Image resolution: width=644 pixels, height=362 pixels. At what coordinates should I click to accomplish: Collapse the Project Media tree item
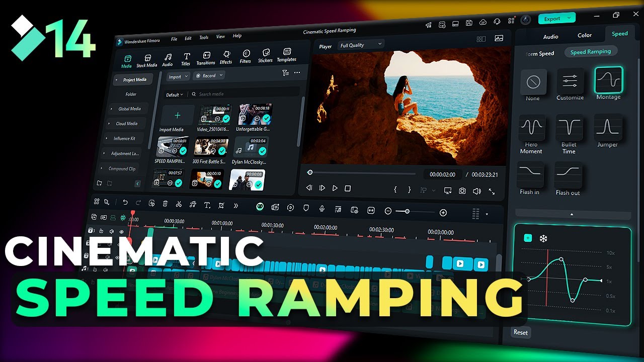(x=116, y=79)
